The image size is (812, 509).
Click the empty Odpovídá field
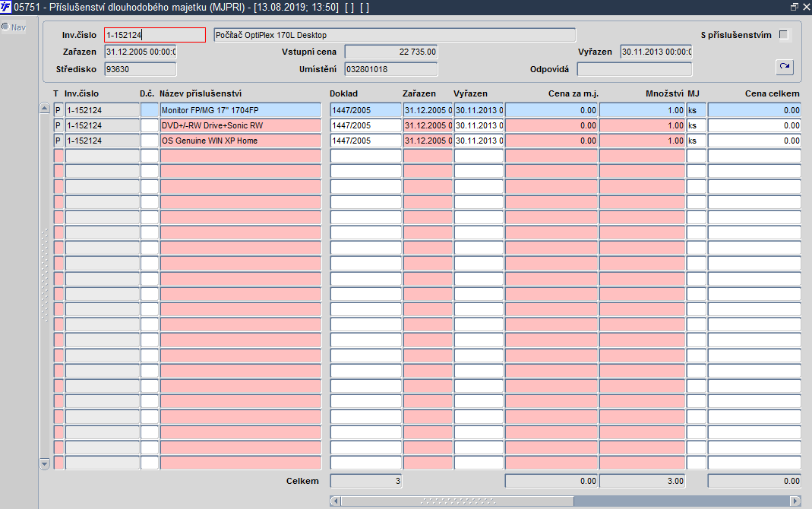(634, 69)
